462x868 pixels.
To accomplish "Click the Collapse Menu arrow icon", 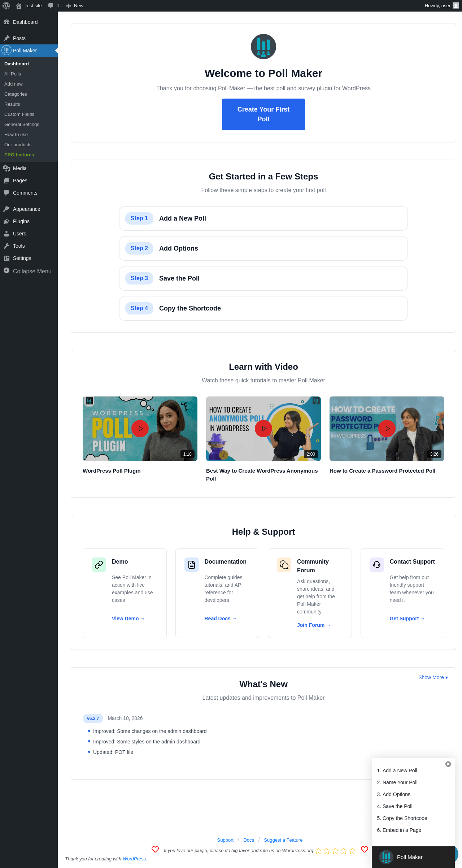I will pyautogui.click(x=6, y=270).
